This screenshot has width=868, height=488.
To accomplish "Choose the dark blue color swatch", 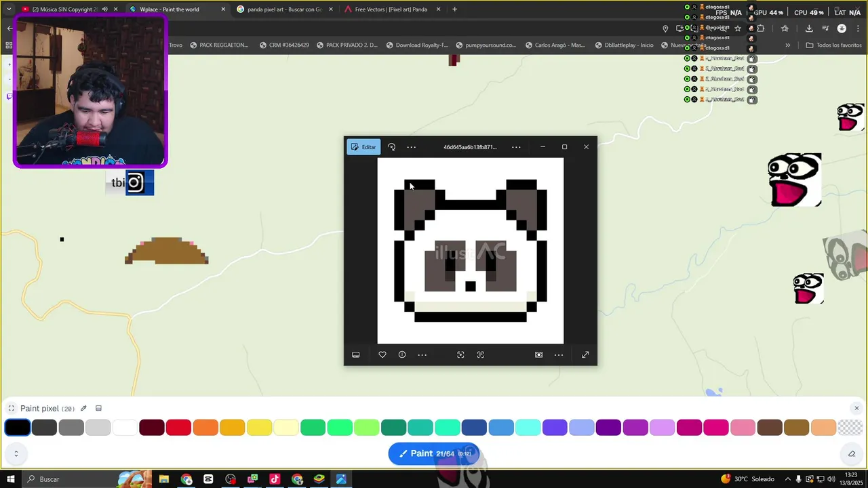I will tap(474, 428).
